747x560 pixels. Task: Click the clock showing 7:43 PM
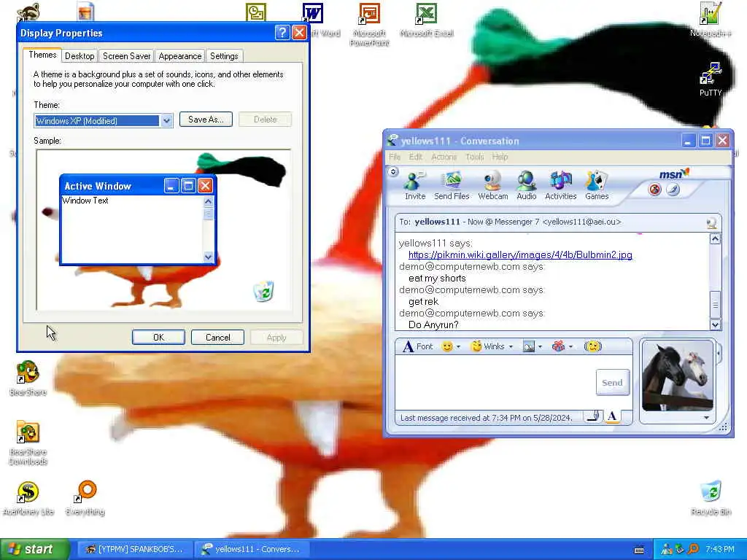[x=720, y=550]
